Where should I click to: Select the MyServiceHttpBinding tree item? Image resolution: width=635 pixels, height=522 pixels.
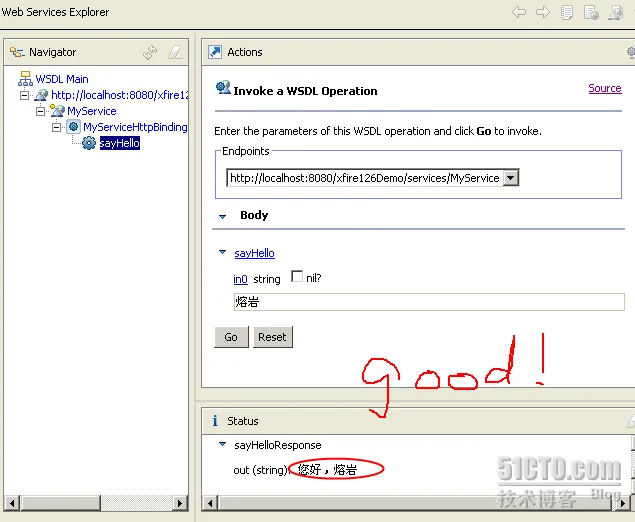point(135,127)
